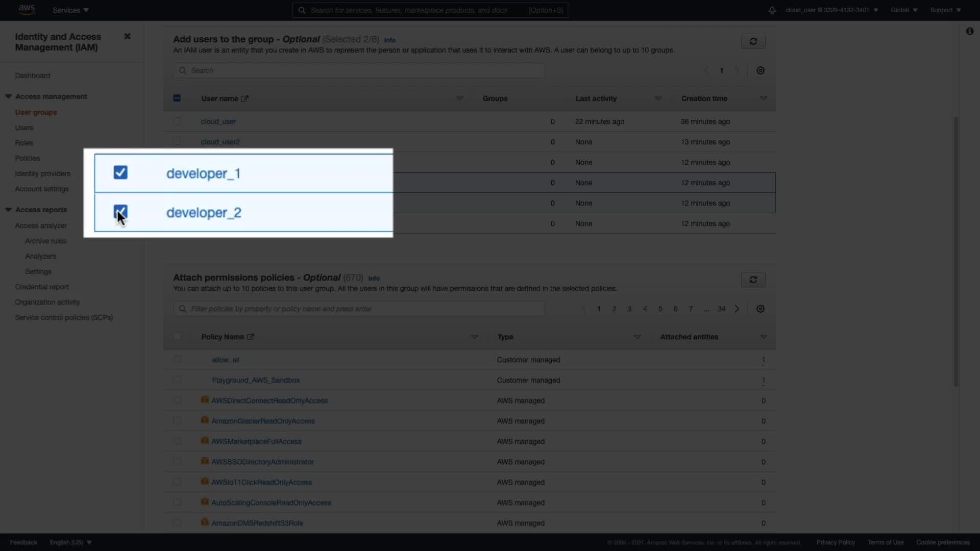This screenshot has height=551, width=980.
Task: Uncheck the developer_2 checkbox
Action: pos(120,212)
